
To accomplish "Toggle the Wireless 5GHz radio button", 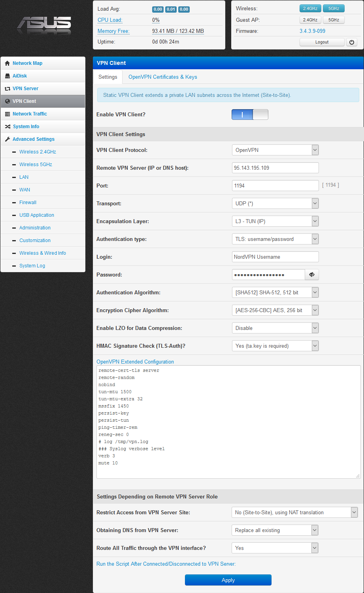I will tap(334, 8).
